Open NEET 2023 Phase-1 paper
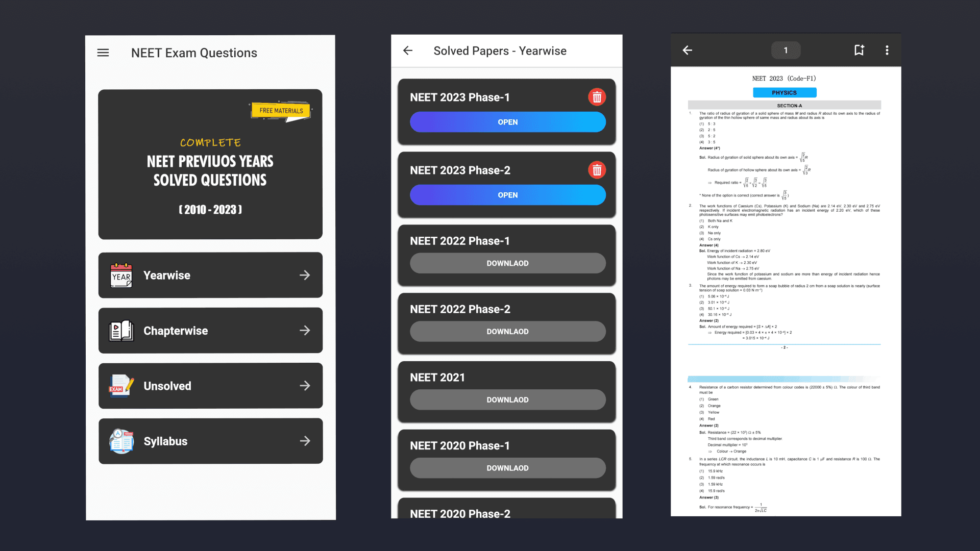 coord(507,122)
